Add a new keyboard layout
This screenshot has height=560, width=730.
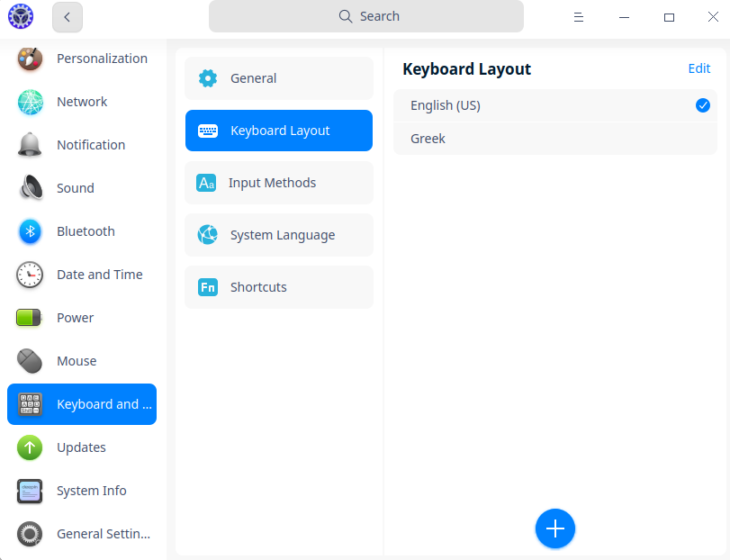click(x=555, y=528)
